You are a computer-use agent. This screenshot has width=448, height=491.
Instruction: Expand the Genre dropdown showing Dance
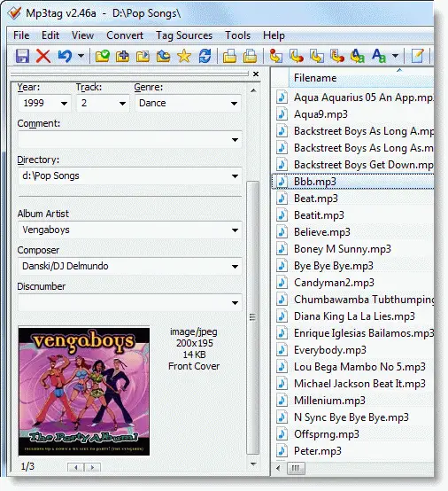(x=234, y=104)
